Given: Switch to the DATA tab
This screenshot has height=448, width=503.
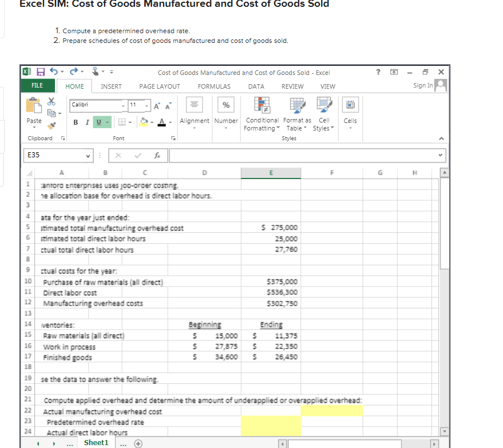Looking at the screenshot, I should pyautogui.click(x=256, y=86).
